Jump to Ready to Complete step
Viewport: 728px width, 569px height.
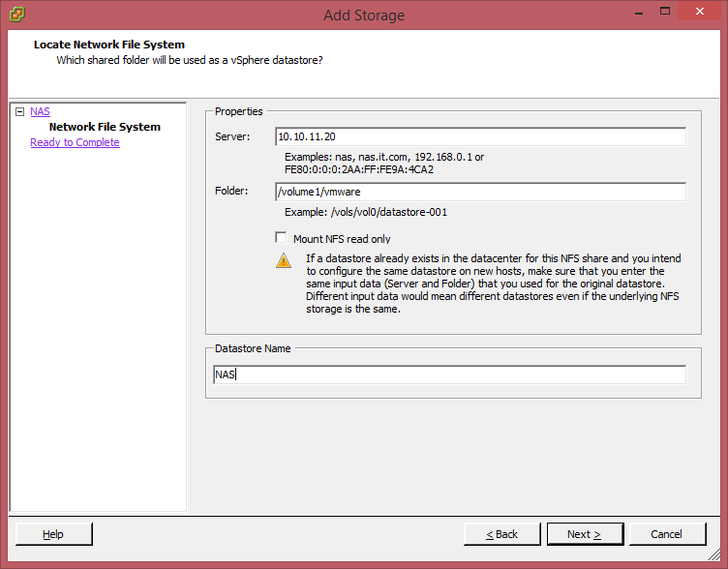point(75,142)
